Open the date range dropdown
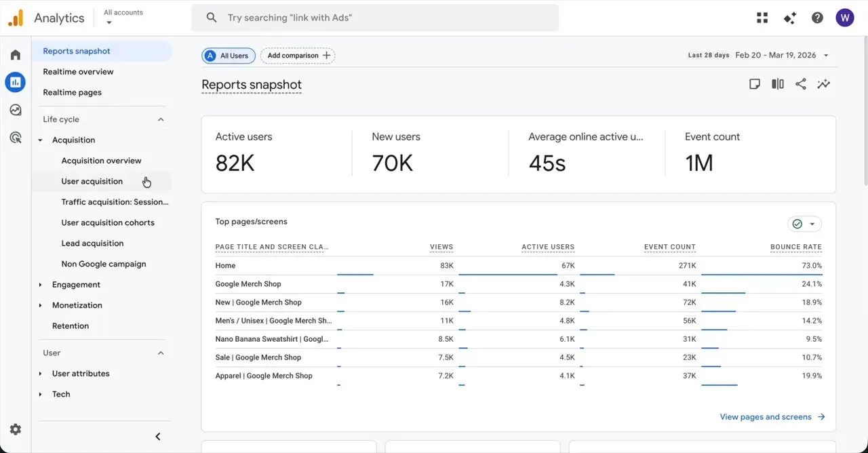 coord(783,56)
